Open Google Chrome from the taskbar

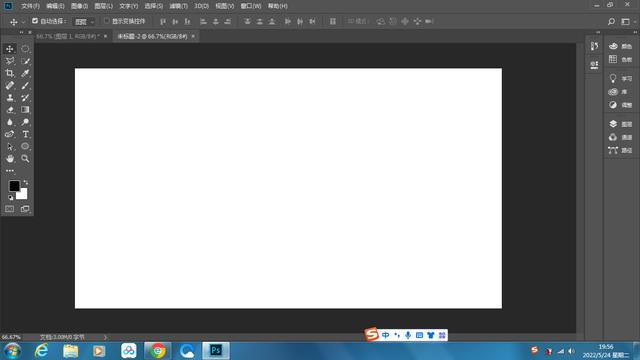pos(158,351)
